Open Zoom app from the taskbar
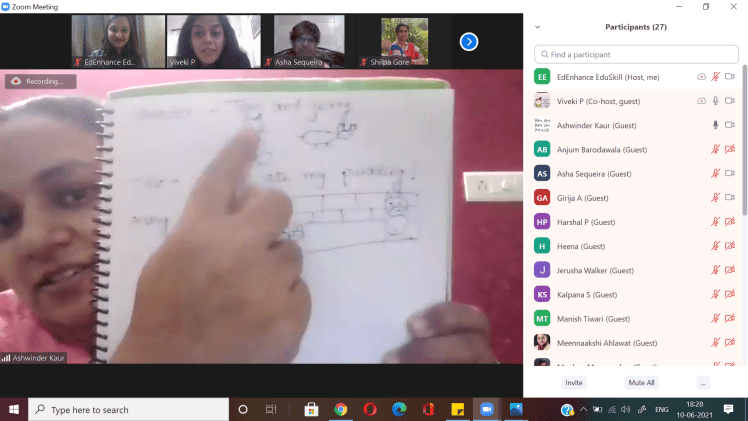The height and width of the screenshot is (421, 748). coord(487,409)
